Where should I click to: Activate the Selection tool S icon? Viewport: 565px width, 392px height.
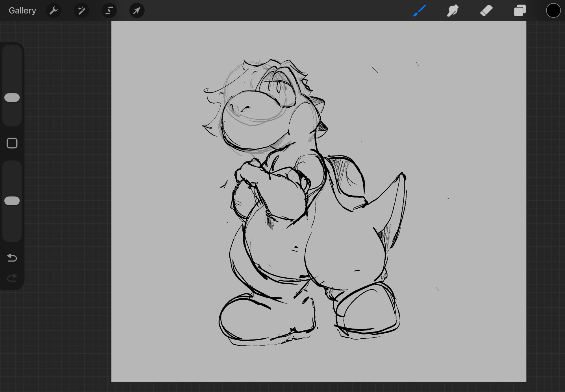click(x=109, y=10)
